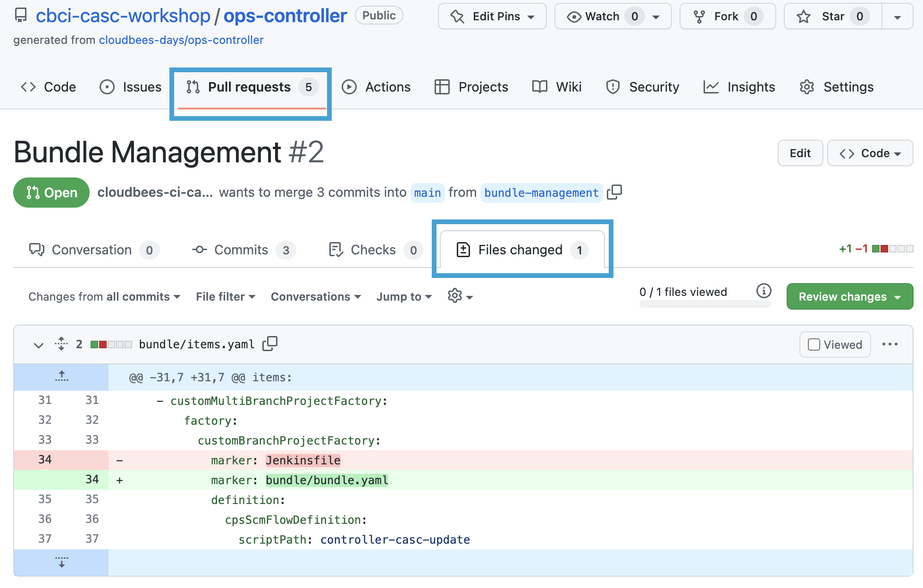Open cloudbees-days/ops-controller template link

click(181, 40)
